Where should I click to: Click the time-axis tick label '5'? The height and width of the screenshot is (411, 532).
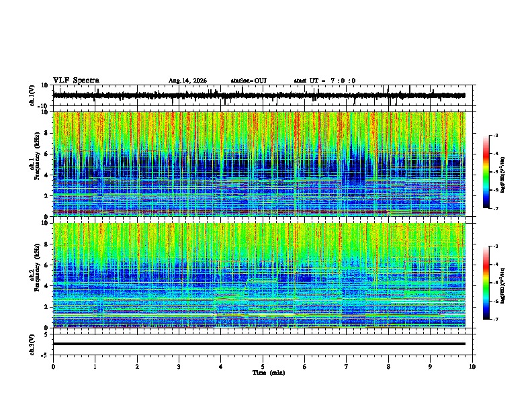pyautogui.click(x=263, y=367)
